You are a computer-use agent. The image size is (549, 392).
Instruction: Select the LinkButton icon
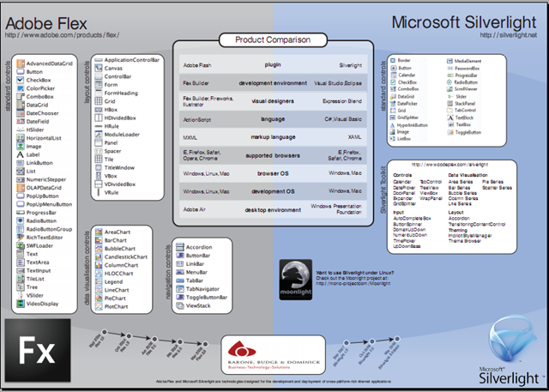point(21,163)
